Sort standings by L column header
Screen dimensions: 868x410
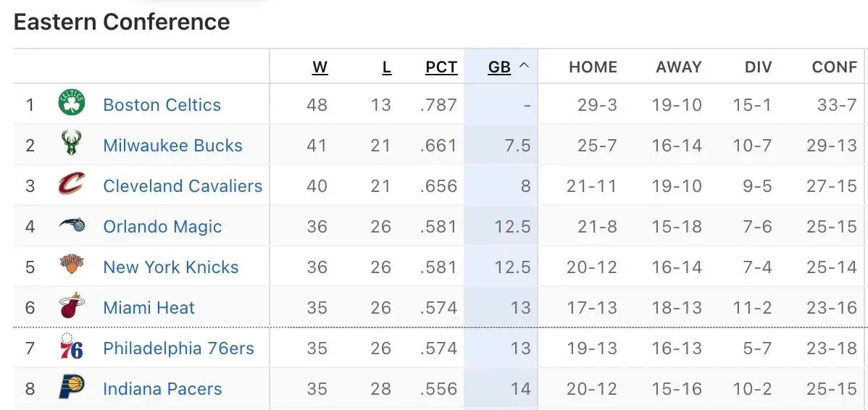tap(386, 67)
